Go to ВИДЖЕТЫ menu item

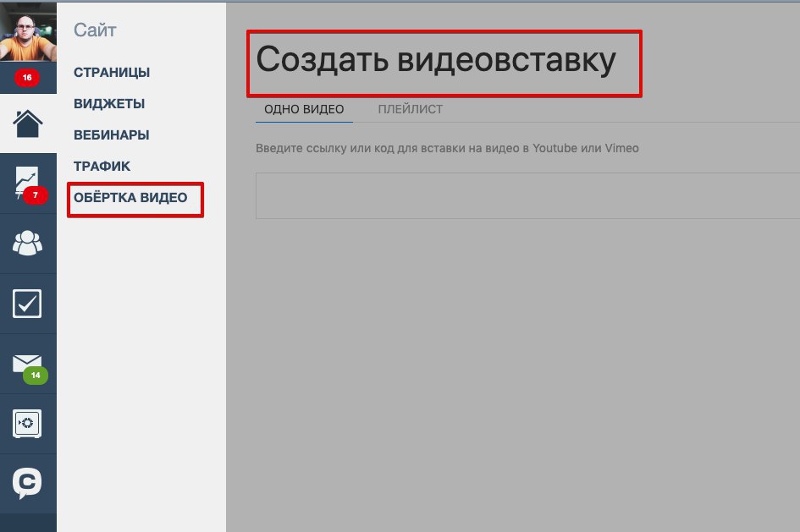coord(109,103)
